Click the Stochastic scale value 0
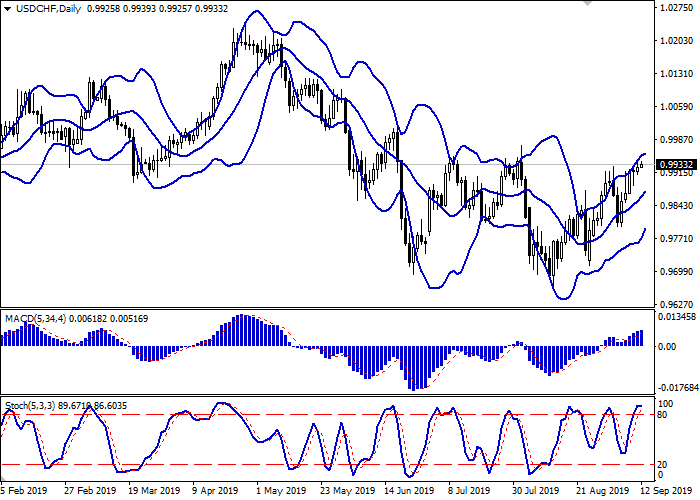Viewport: 700px width, 500px height. pos(661,475)
